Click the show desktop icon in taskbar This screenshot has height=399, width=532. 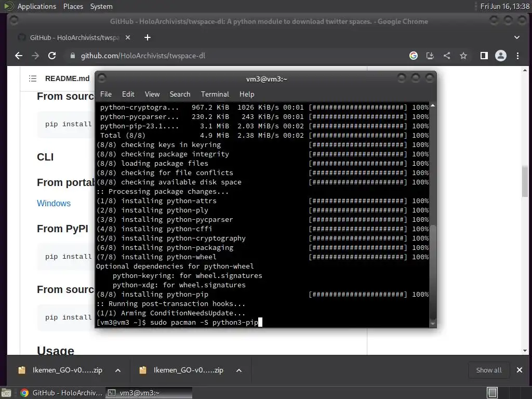point(6,393)
